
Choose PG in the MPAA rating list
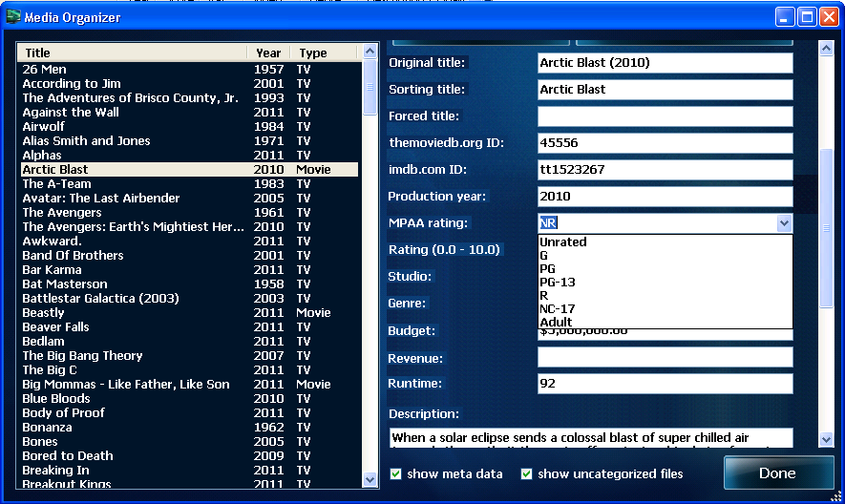pos(665,268)
